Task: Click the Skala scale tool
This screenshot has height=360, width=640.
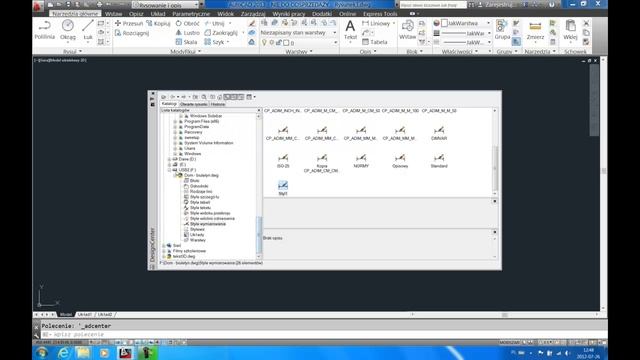Action: coord(186,42)
